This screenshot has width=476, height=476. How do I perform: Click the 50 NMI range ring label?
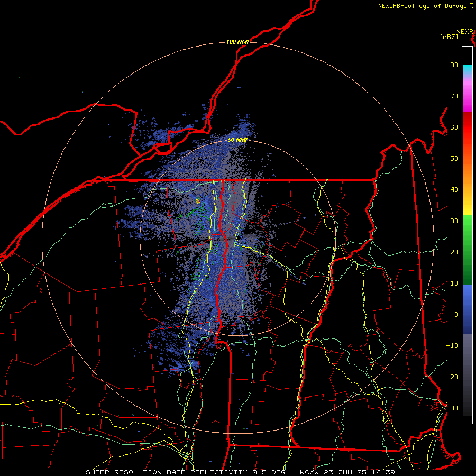[237, 140]
